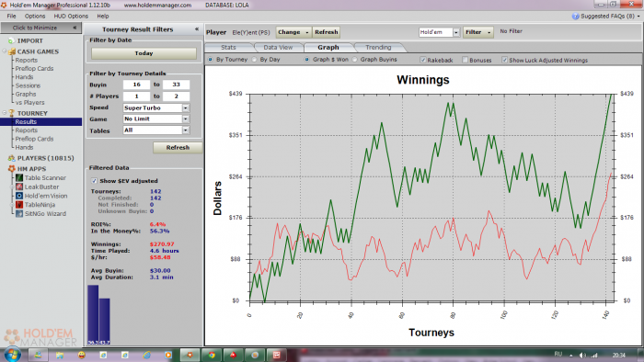The image size is (644, 362).
Task: Select Graph $ Won radio button
Action: tap(306, 60)
